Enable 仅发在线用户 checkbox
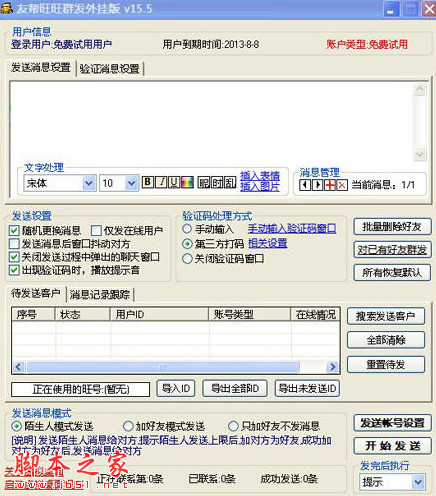436x496 pixels. coord(96,230)
